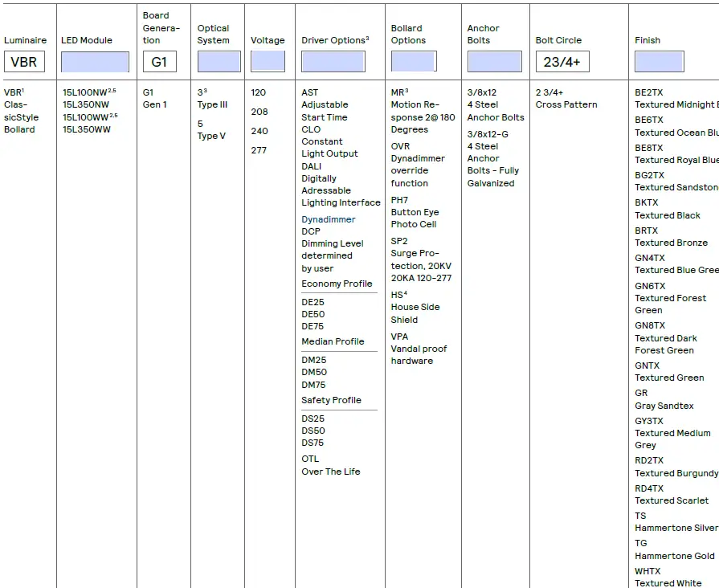Click the Bollard Options input field
The height and width of the screenshot is (588, 719).
414,62
